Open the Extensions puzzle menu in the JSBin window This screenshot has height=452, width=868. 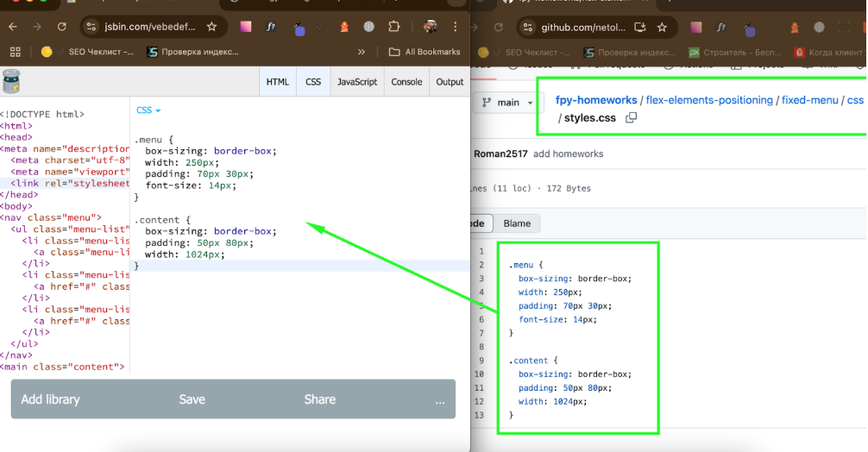tap(393, 27)
